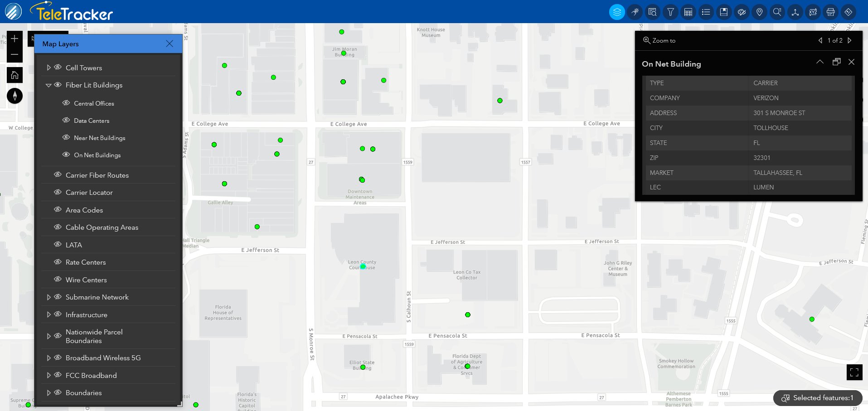Open the Layers panel icon
Screen dimensions: 868x411
coord(616,12)
